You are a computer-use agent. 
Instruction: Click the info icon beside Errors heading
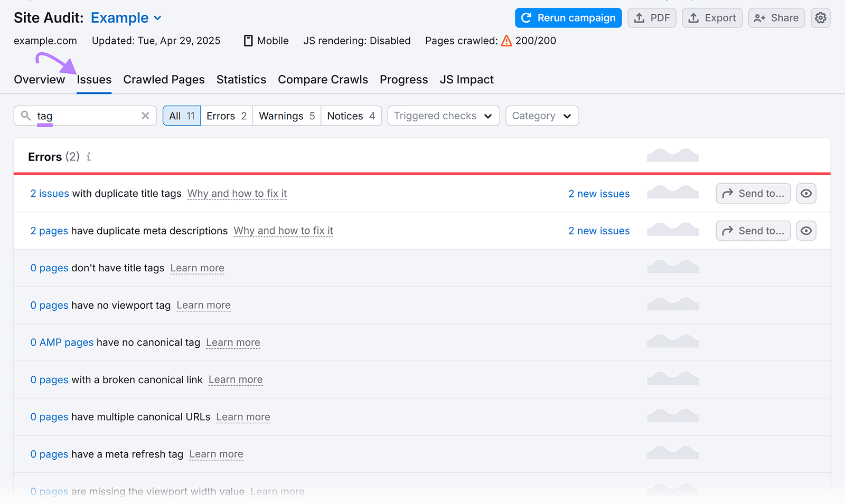click(x=89, y=156)
